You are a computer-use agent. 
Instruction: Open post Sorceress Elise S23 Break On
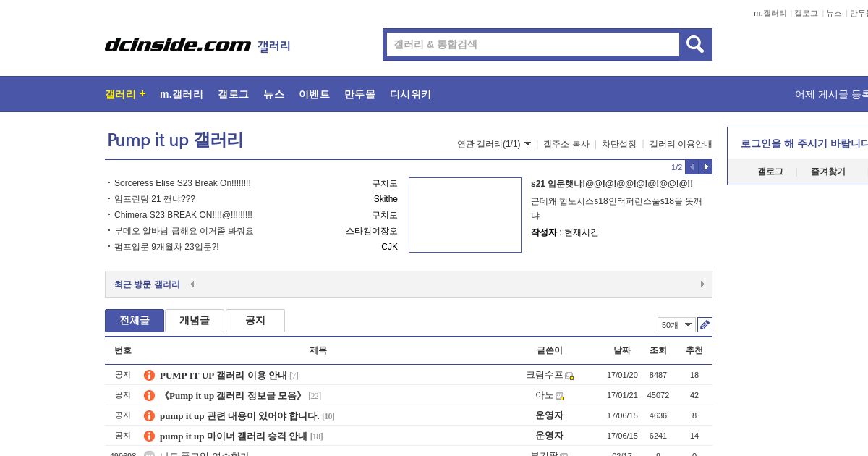[182, 183]
